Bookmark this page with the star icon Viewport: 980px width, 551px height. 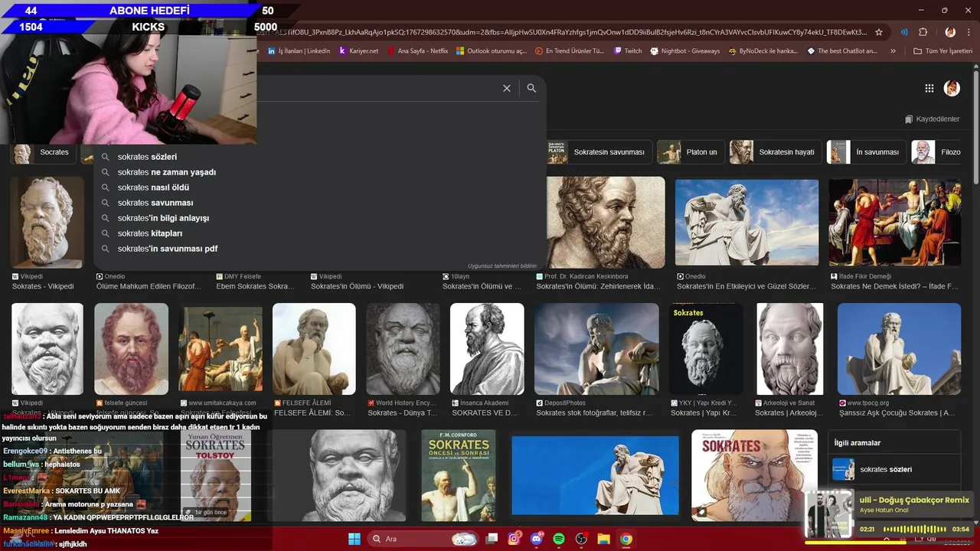point(879,32)
